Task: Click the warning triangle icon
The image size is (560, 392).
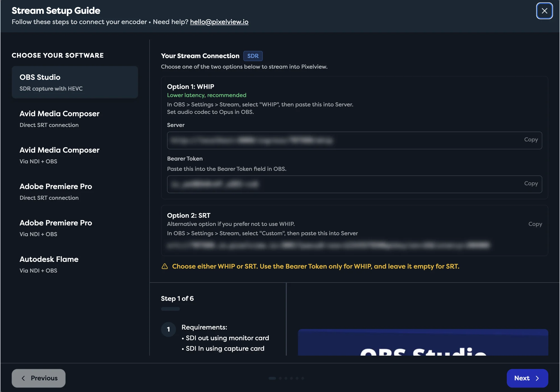Action: click(165, 266)
